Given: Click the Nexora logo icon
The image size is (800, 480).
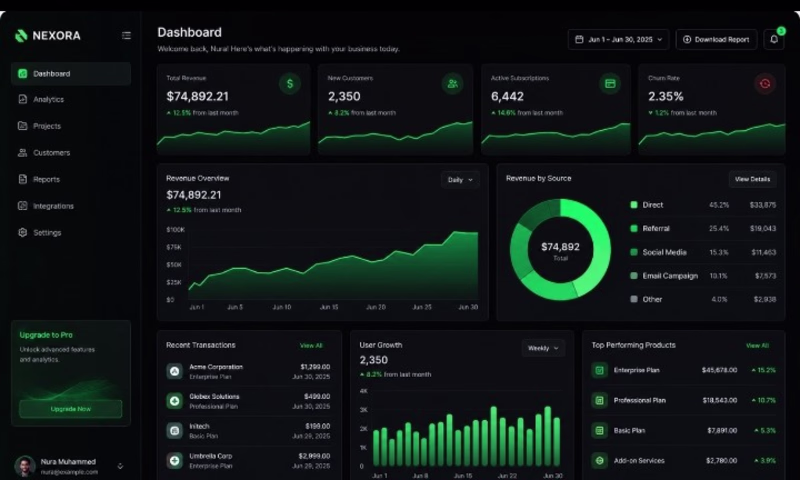Looking at the screenshot, I should pyautogui.click(x=21, y=36).
